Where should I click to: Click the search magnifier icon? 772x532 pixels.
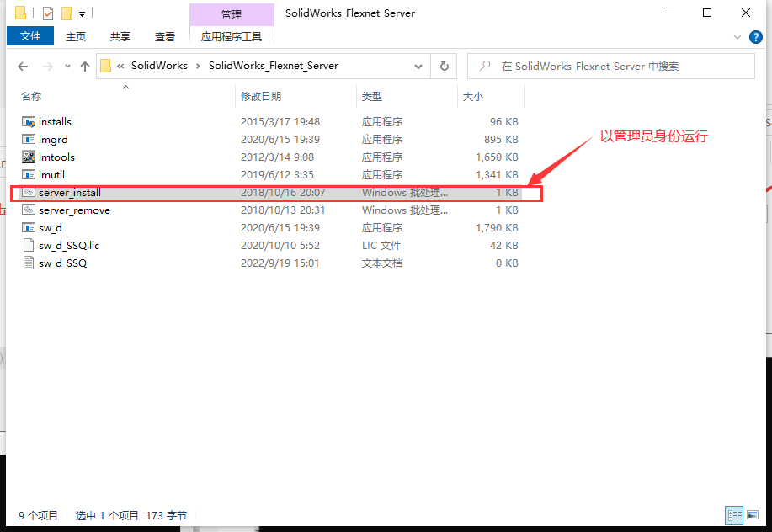485,66
